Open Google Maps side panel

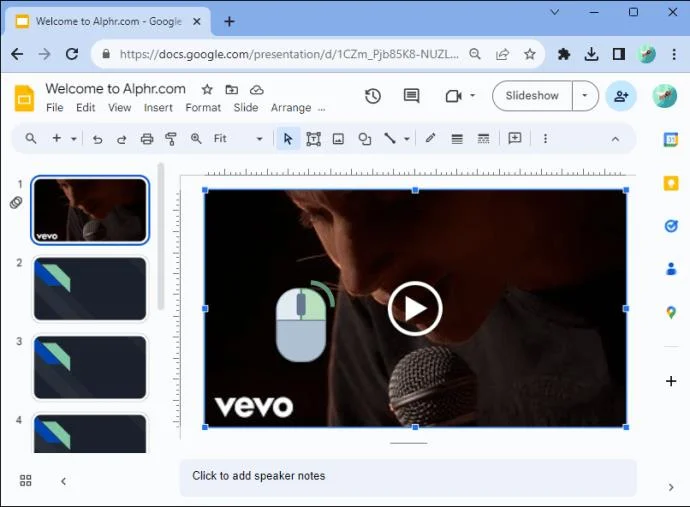click(671, 312)
